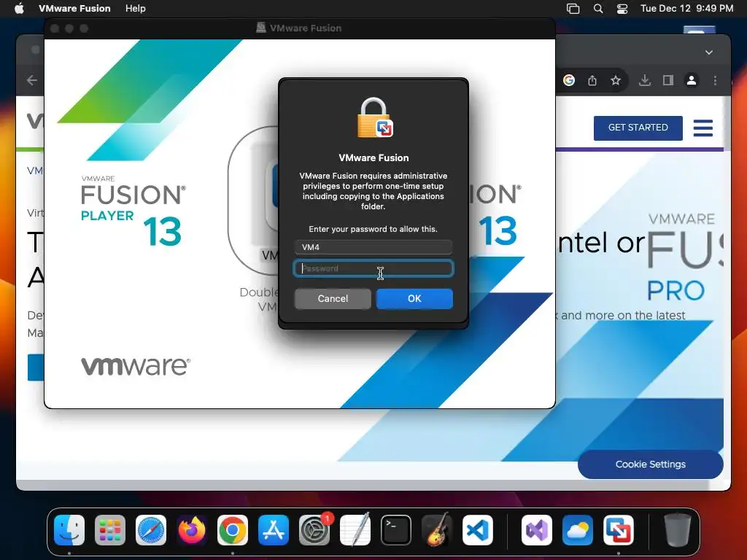The image size is (747, 560).
Task: Open Control Center in menu bar
Action: [x=622, y=9]
